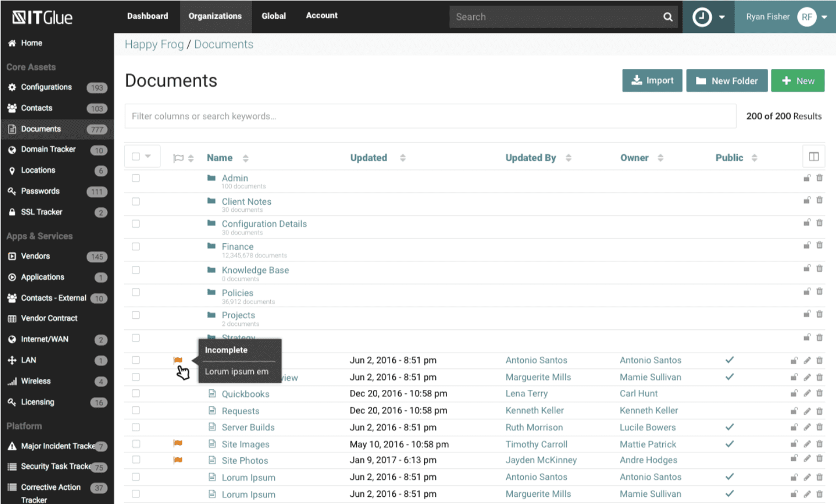Click the padlock icon on the Admin row
The height and width of the screenshot is (504, 836).
pyautogui.click(x=807, y=178)
